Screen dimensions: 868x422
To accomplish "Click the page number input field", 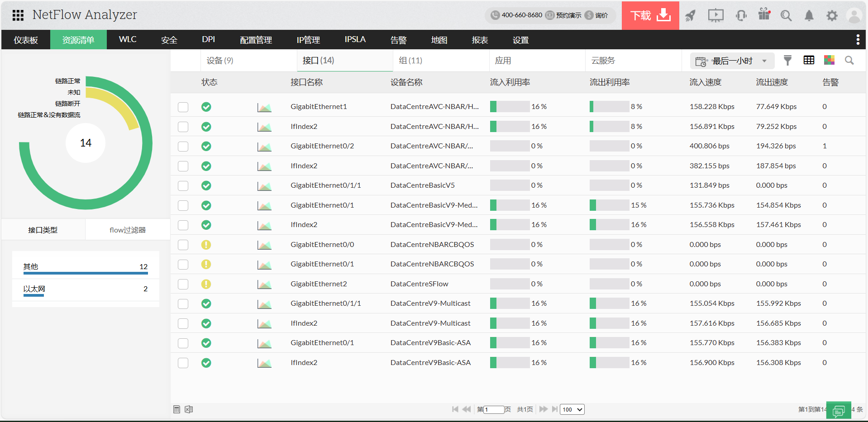I will pos(494,409).
